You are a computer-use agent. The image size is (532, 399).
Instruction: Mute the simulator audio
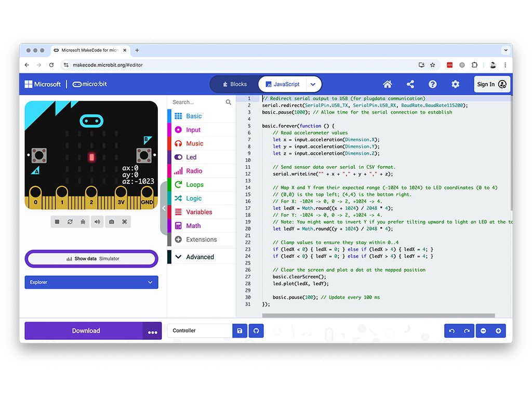coord(97,222)
